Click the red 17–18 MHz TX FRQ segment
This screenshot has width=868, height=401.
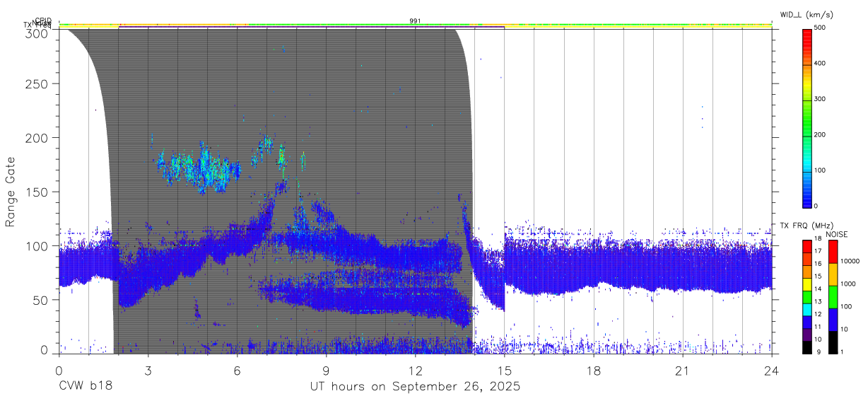[807, 245]
